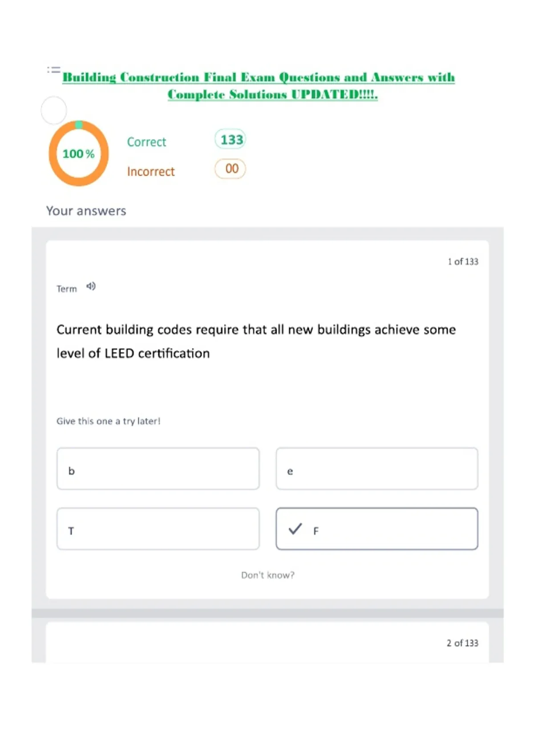Click the incorrect count badge 00
Image resolution: width=534 pixels, height=756 pixels.
[231, 169]
